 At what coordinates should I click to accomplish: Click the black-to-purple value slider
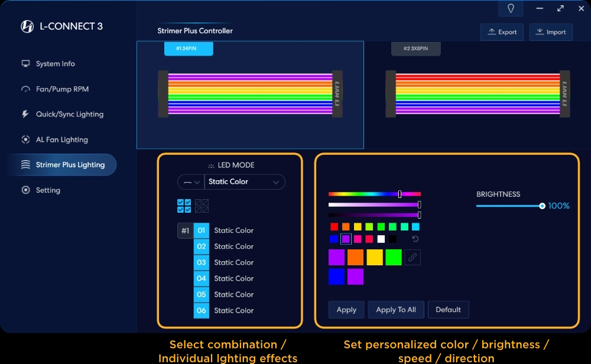[x=375, y=215]
